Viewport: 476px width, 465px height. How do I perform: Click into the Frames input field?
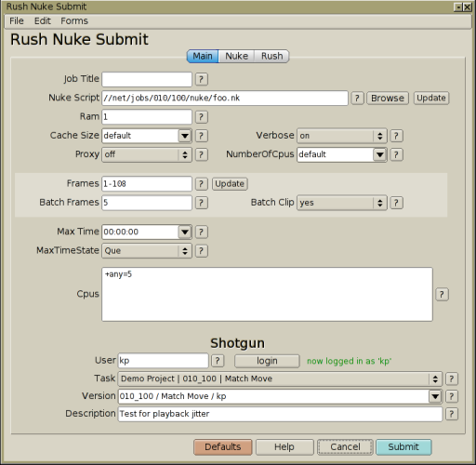[x=147, y=184]
